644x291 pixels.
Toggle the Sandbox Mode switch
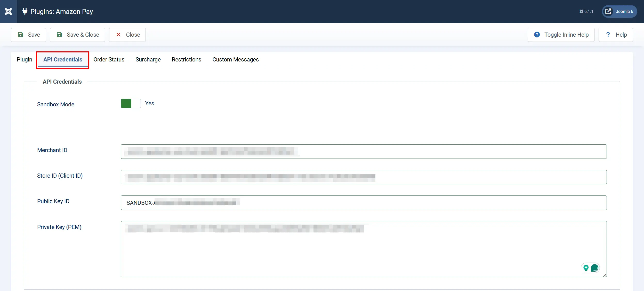131,104
